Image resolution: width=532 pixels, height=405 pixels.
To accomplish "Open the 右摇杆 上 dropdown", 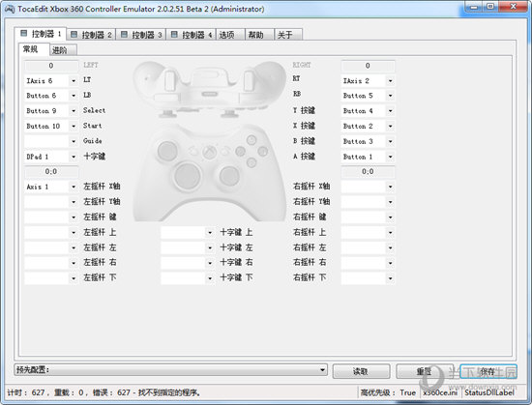I will tap(368, 233).
